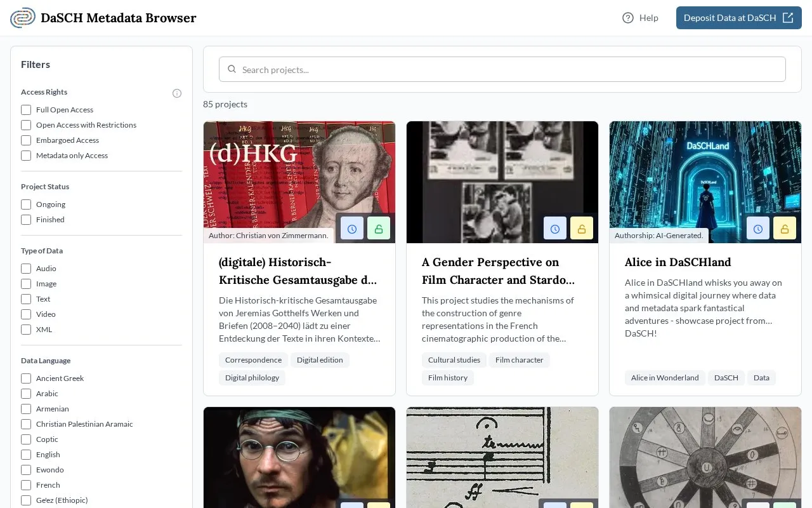Select the Image data type checkbox

[x=26, y=284]
